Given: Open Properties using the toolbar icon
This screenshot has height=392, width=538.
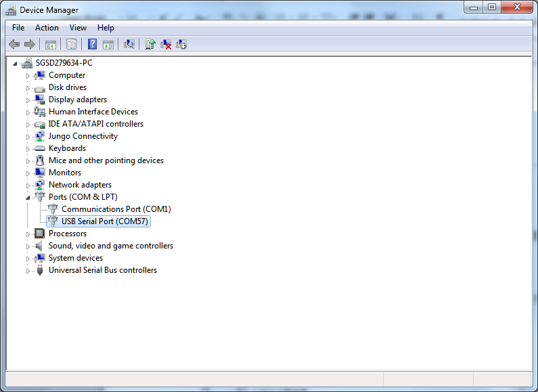Looking at the screenshot, I should click(70, 45).
